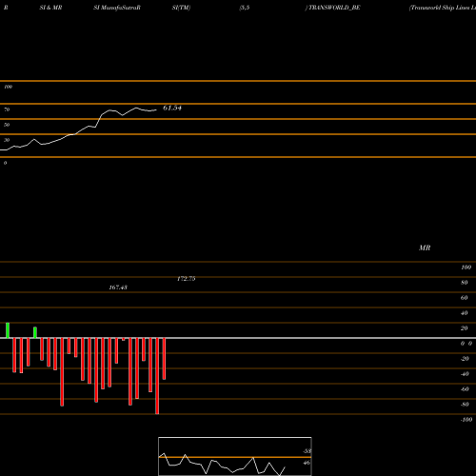Click the first green MR bar
476x476 pixels.
click(x=8, y=330)
